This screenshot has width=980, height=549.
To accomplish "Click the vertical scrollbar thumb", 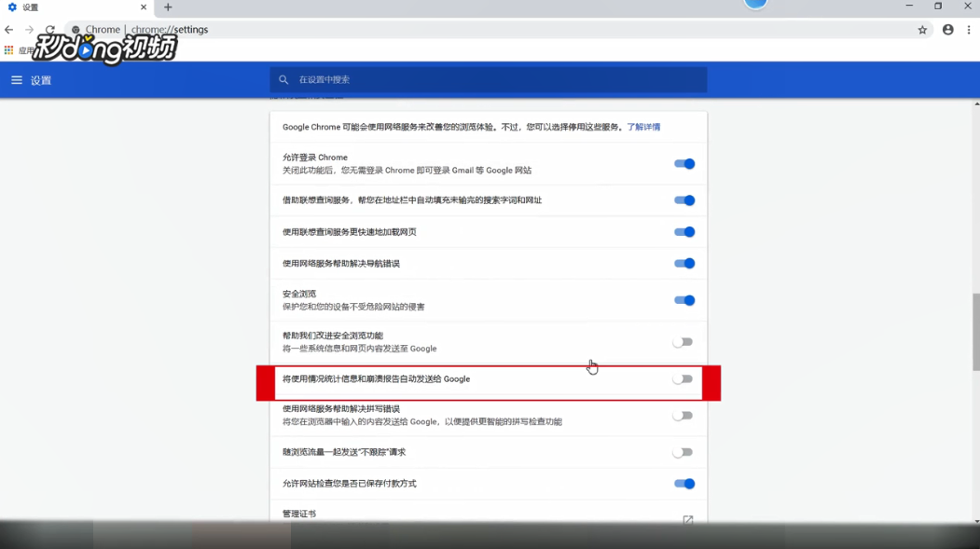I will (975, 331).
